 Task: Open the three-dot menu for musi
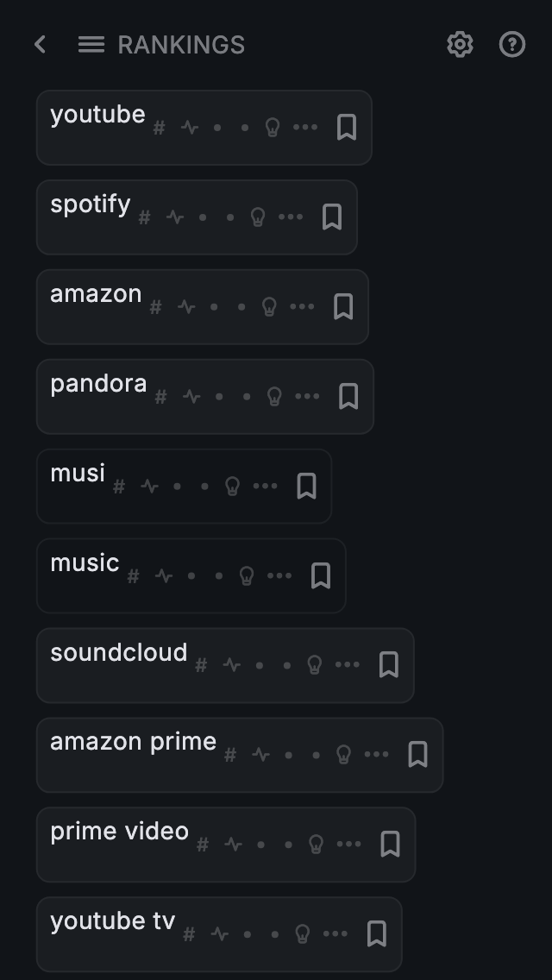coord(265,487)
